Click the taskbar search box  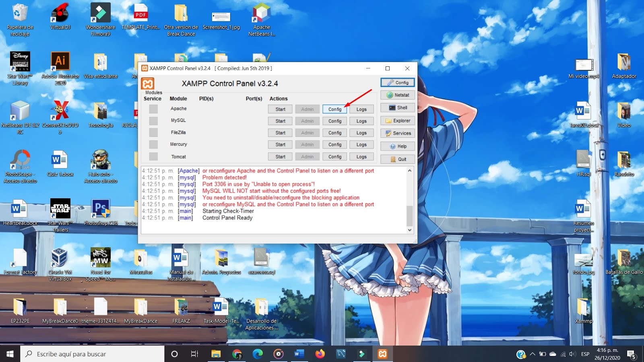coord(92,354)
